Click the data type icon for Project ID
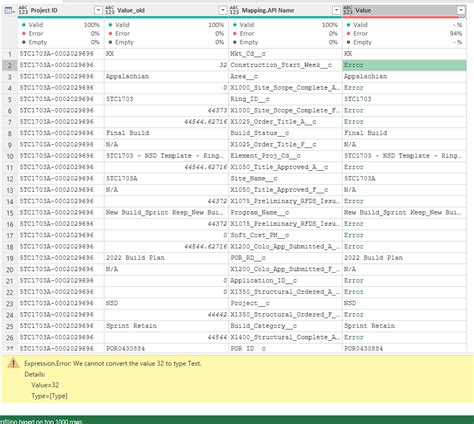 pos(23,10)
